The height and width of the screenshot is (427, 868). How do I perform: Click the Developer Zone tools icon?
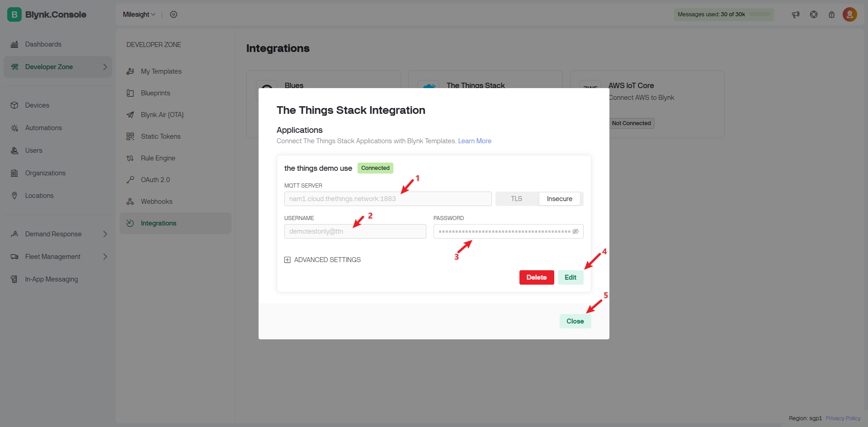tap(14, 67)
